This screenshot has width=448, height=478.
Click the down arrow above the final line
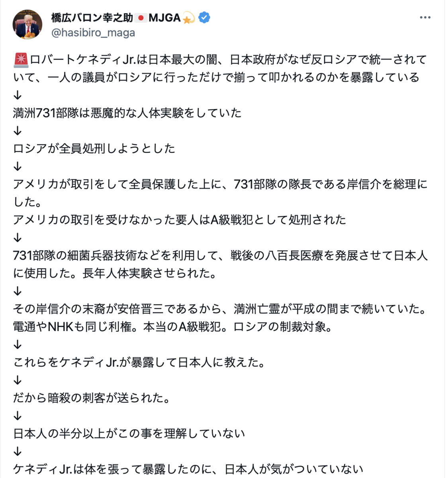tap(18, 451)
